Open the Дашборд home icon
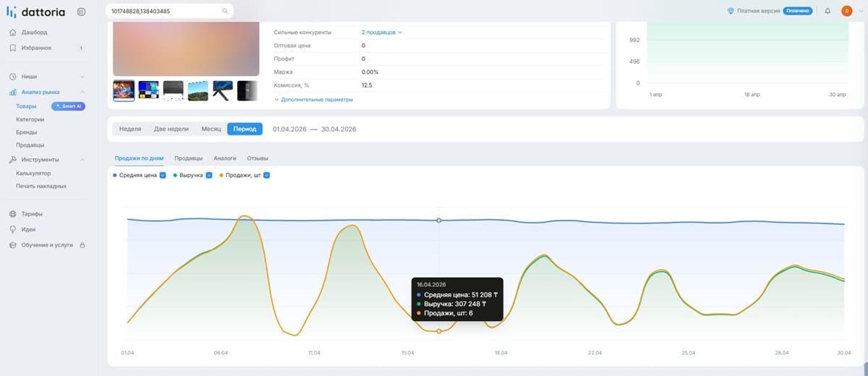The width and height of the screenshot is (868, 376). tap(13, 33)
